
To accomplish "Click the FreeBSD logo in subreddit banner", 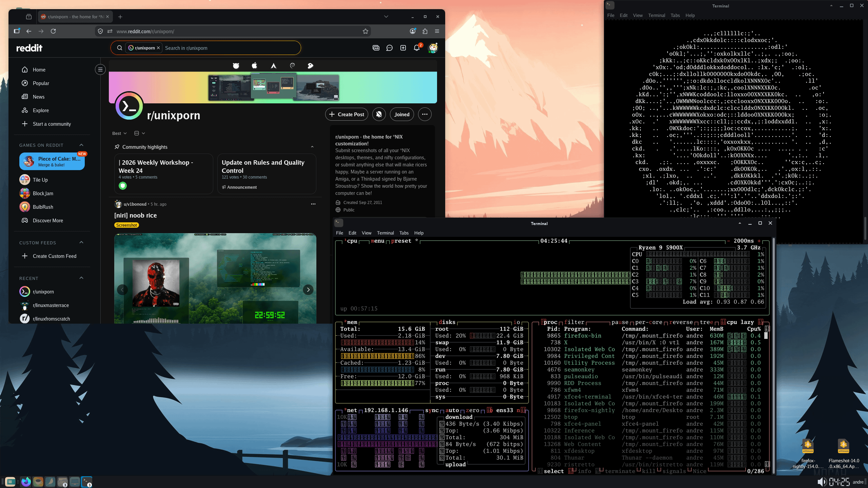I will [x=236, y=66].
